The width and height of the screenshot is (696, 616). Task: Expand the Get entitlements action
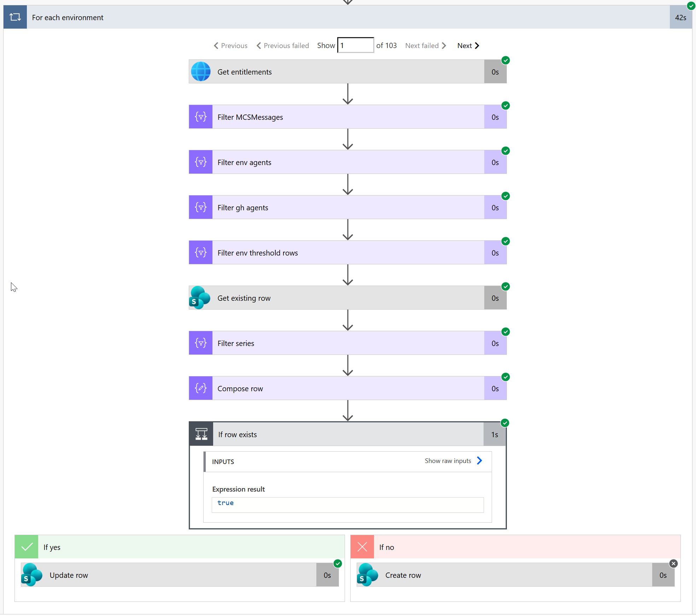pos(348,72)
